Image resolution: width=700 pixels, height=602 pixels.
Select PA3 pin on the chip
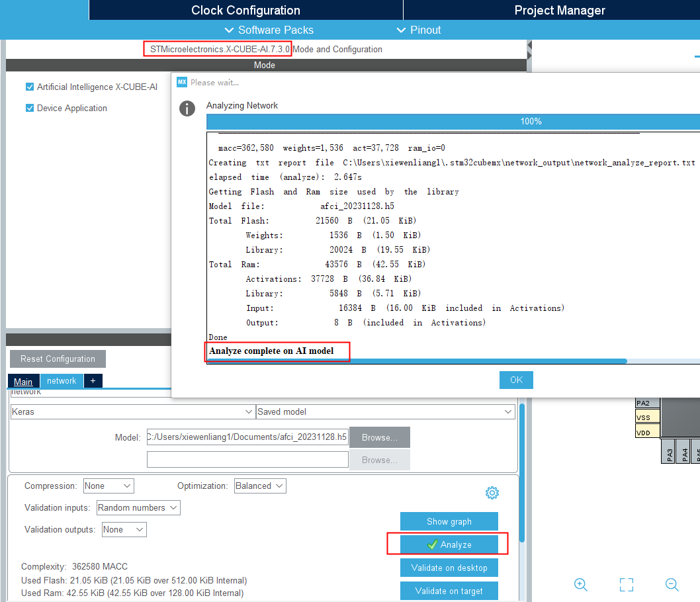(x=668, y=452)
